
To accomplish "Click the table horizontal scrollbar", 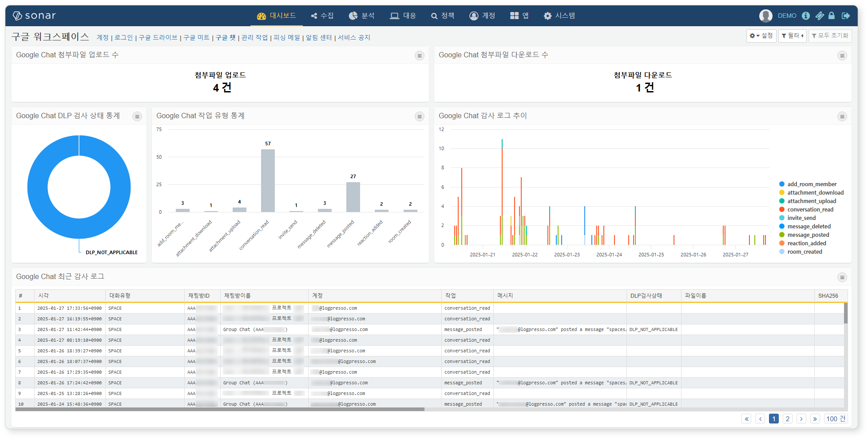I will click(x=220, y=409).
